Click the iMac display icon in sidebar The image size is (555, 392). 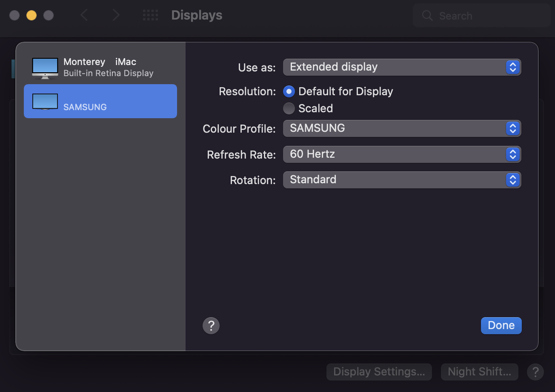tap(45, 68)
